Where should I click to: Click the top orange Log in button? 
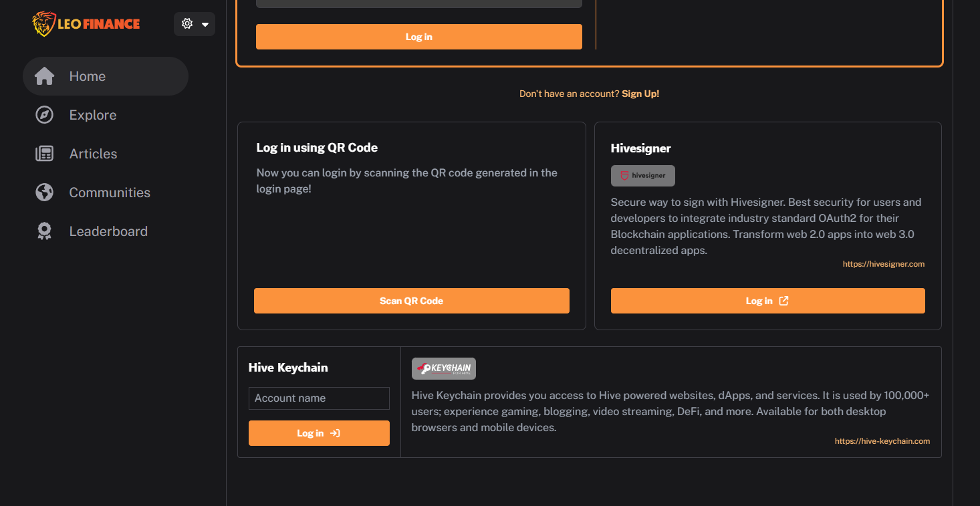(419, 37)
